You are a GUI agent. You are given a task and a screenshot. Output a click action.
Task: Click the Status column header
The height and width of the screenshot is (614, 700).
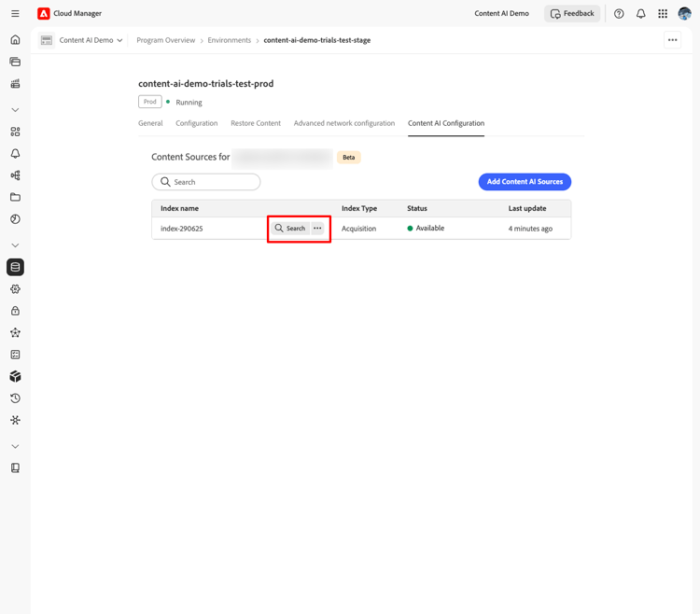(417, 208)
